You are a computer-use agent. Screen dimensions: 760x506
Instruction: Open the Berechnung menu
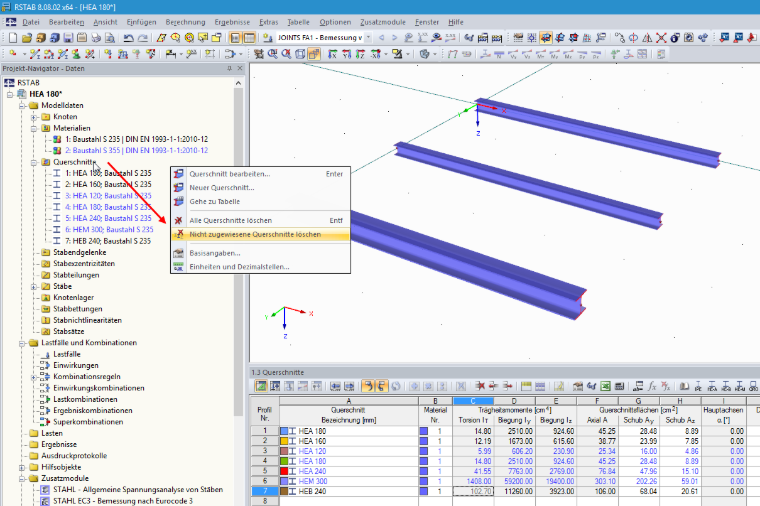tap(185, 22)
